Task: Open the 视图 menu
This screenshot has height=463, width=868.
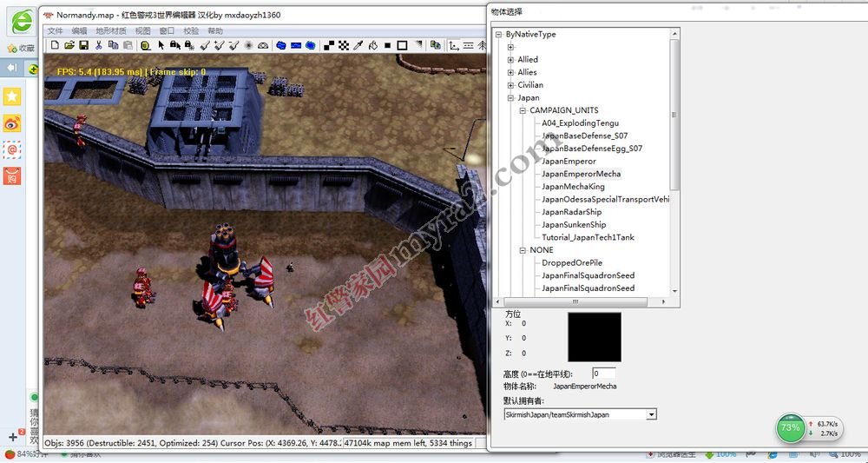Action: (143, 31)
